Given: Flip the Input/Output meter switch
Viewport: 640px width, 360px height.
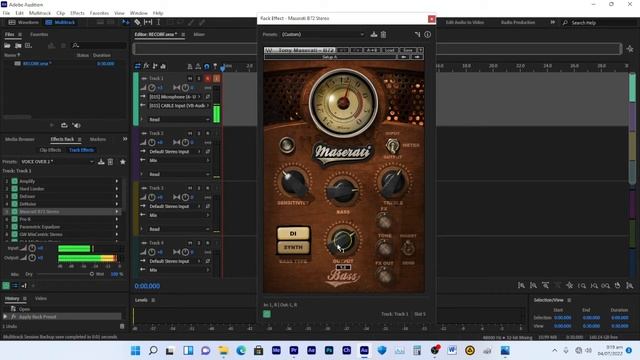Looking at the screenshot, I should point(392,145).
